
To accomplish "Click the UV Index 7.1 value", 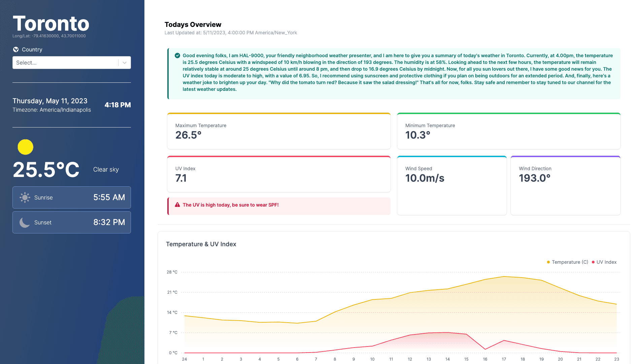I will pos(181,178).
